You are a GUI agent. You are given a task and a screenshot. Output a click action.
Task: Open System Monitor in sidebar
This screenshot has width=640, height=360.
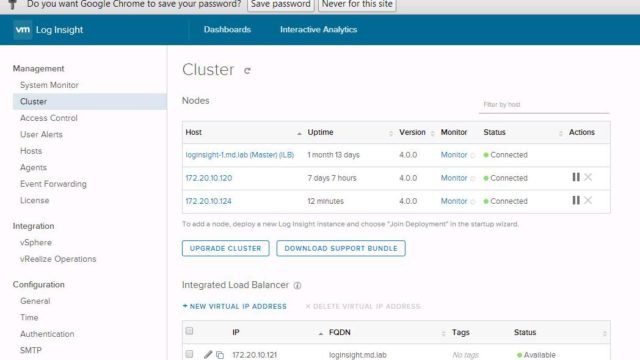(49, 85)
